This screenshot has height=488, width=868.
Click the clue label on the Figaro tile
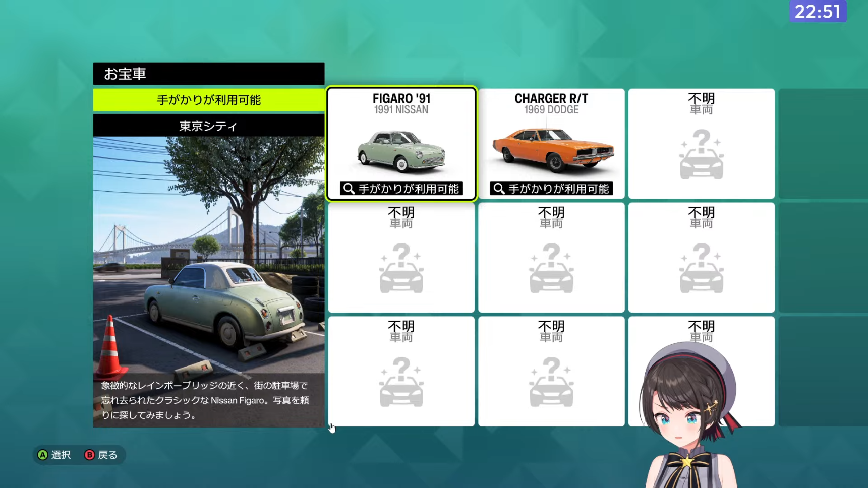tap(401, 189)
